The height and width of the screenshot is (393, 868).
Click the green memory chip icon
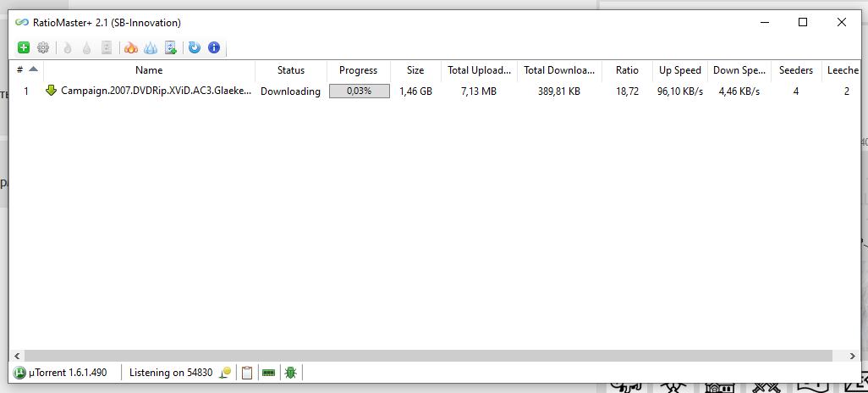[x=268, y=373]
